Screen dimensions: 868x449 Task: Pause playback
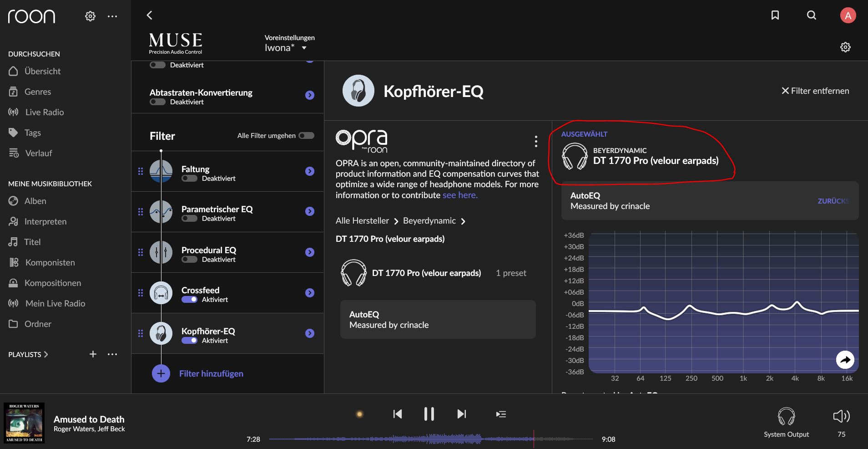pyautogui.click(x=429, y=414)
